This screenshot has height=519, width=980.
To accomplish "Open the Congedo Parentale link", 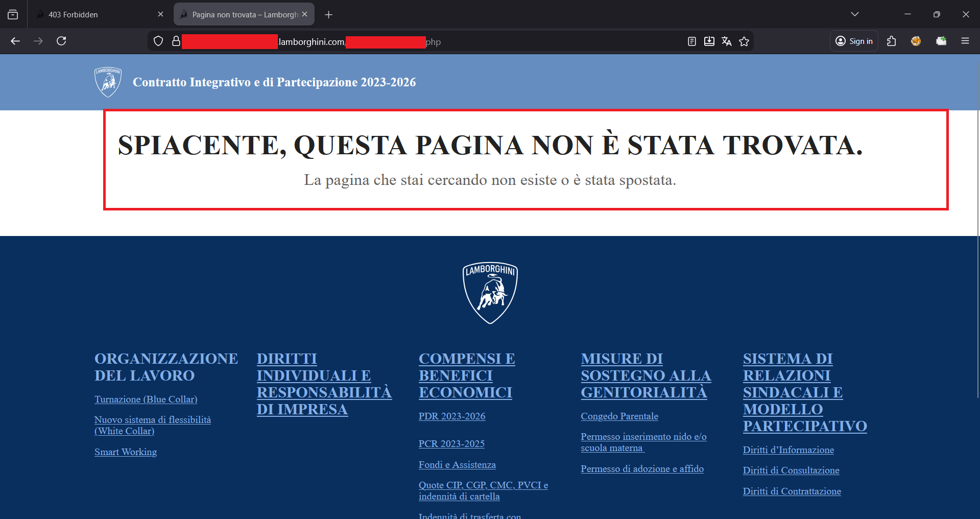I will point(619,416).
